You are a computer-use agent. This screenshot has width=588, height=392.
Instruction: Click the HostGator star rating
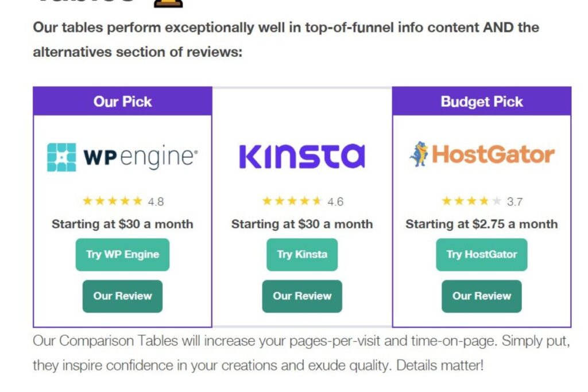[x=471, y=201]
